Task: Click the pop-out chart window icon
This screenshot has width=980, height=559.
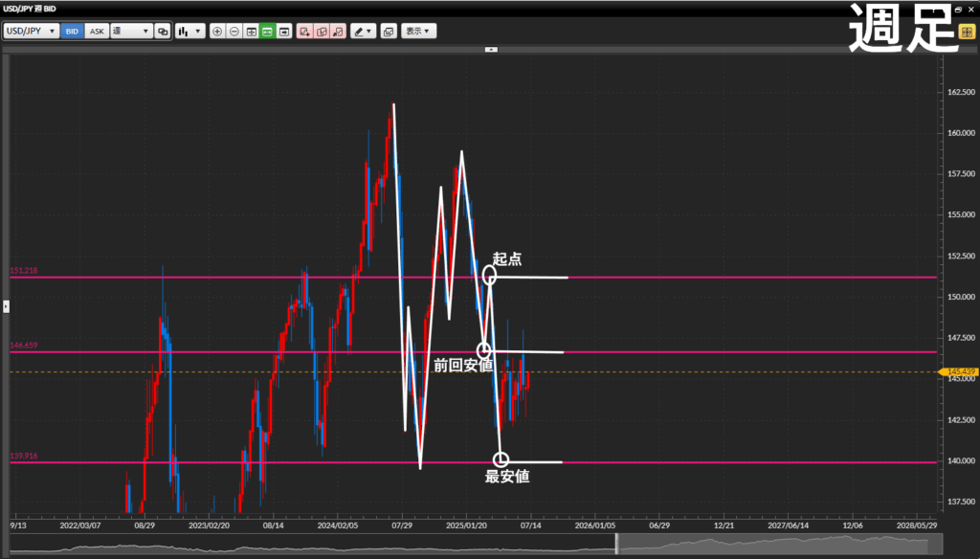Action: click(388, 32)
